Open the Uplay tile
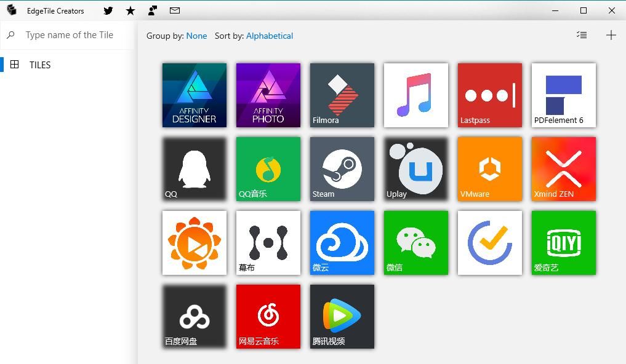The image size is (626, 364). pos(416,169)
